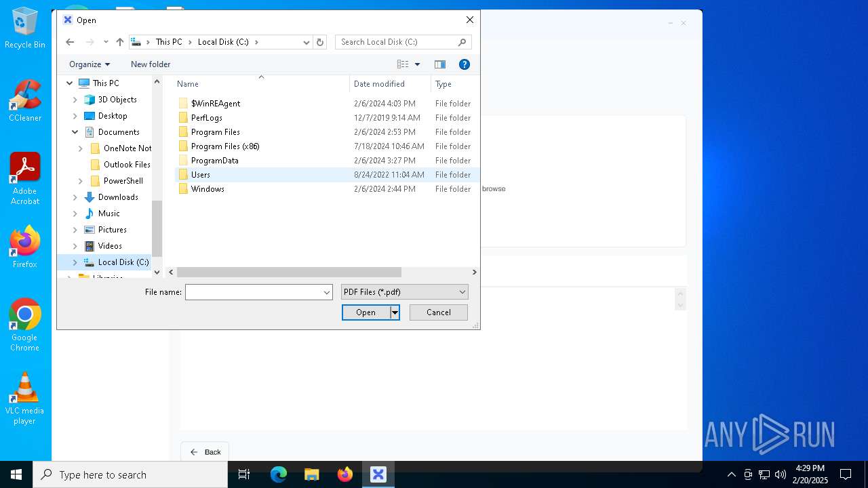Go up one folder level
Image resolution: width=868 pixels, height=488 pixels.
click(x=120, y=42)
